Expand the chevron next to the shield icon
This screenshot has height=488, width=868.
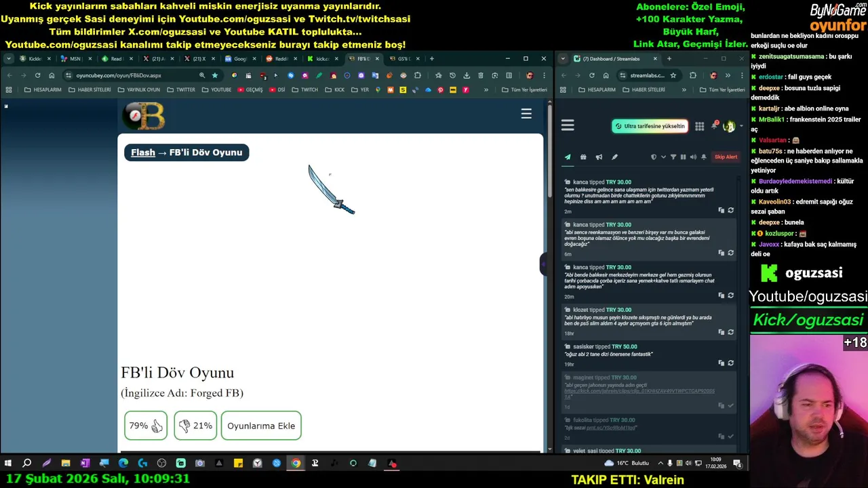(x=663, y=157)
